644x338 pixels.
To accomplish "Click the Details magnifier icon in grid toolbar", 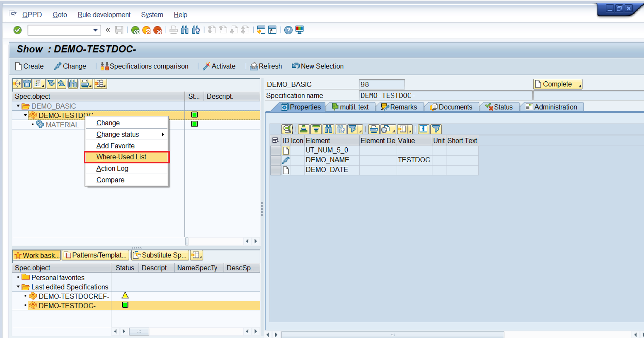I will [x=287, y=129].
